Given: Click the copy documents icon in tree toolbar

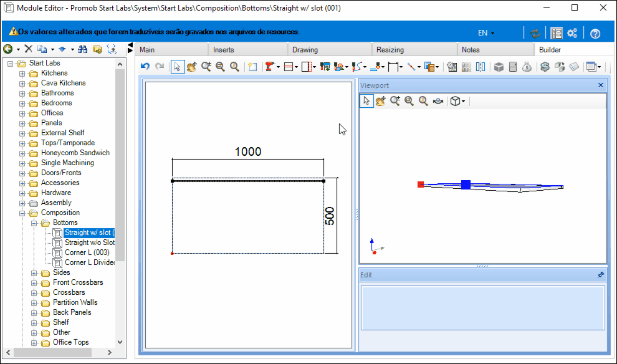Looking at the screenshot, I should tap(42, 49).
